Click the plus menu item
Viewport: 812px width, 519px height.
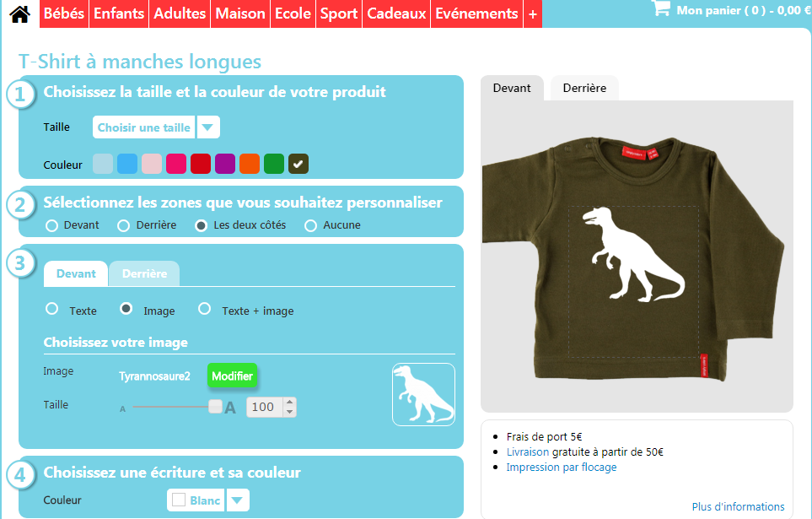click(533, 14)
